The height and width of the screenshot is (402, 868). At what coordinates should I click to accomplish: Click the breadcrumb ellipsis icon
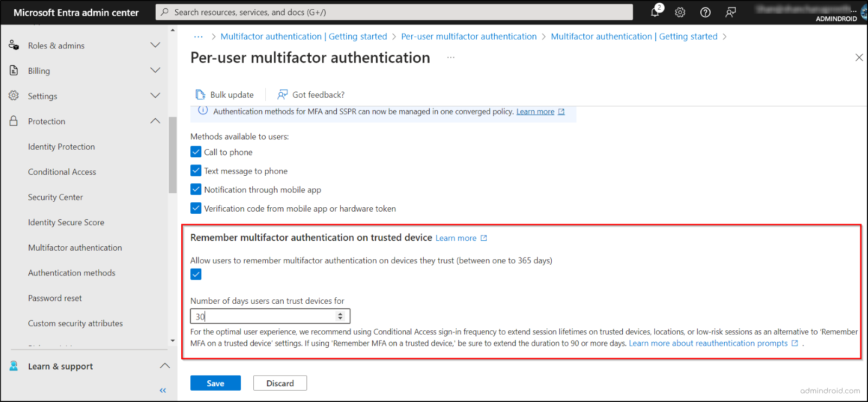click(x=199, y=36)
